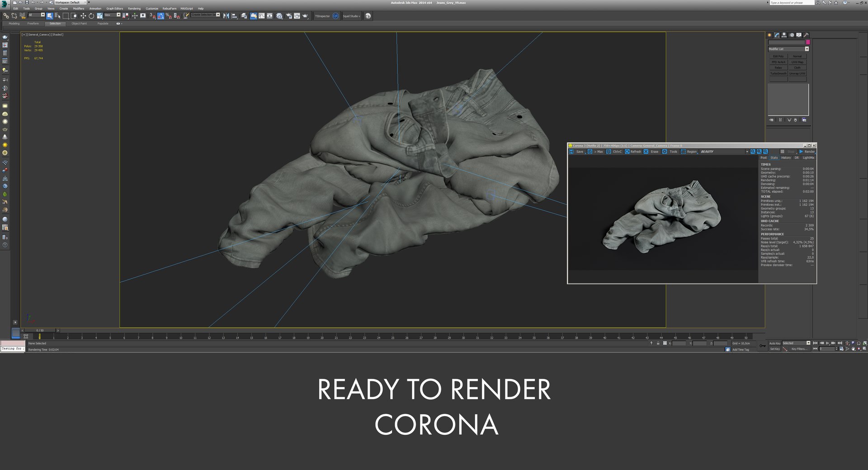Switch to the Freeform ribbon tab

point(33,24)
